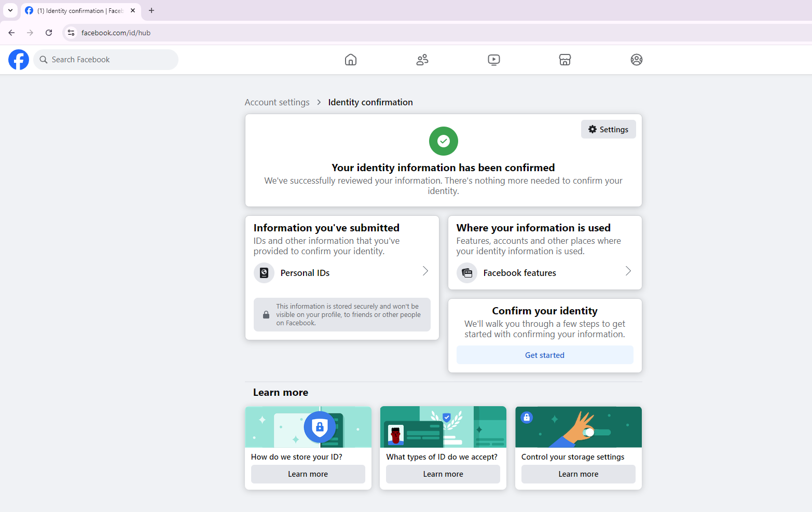
Task: Go to Account settings breadcrumb
Action: coord(277,102)
